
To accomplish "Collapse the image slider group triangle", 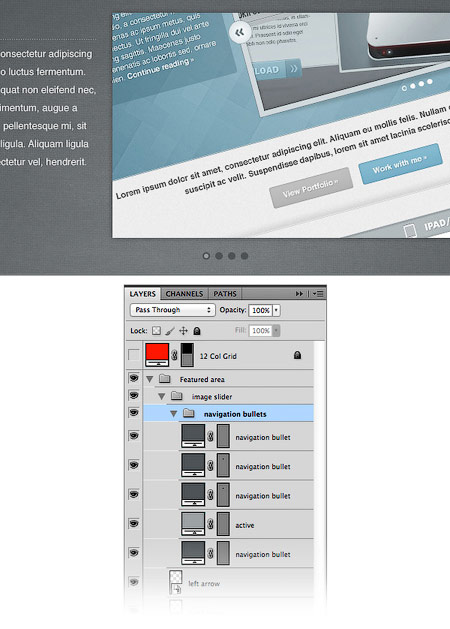I will pos(162,396).
